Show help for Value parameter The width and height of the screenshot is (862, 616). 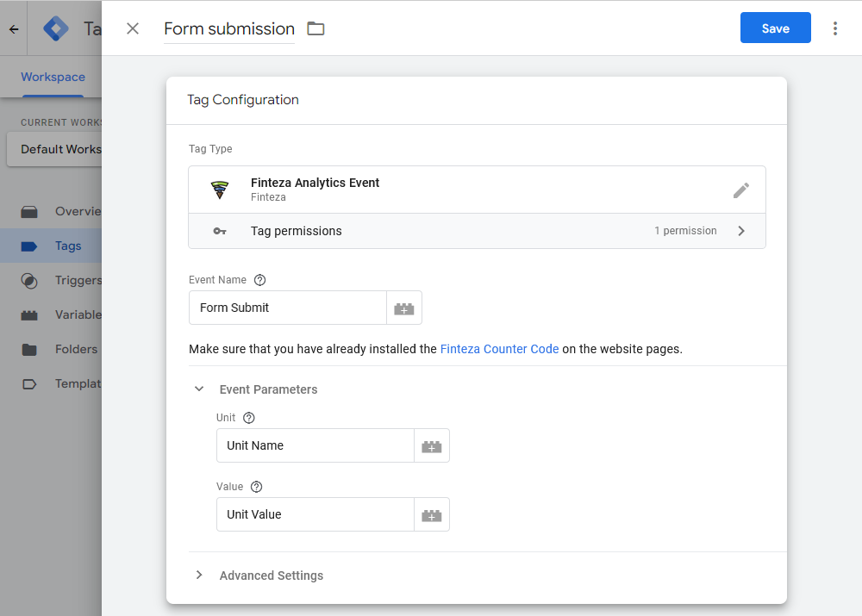[x=256, y=487]
